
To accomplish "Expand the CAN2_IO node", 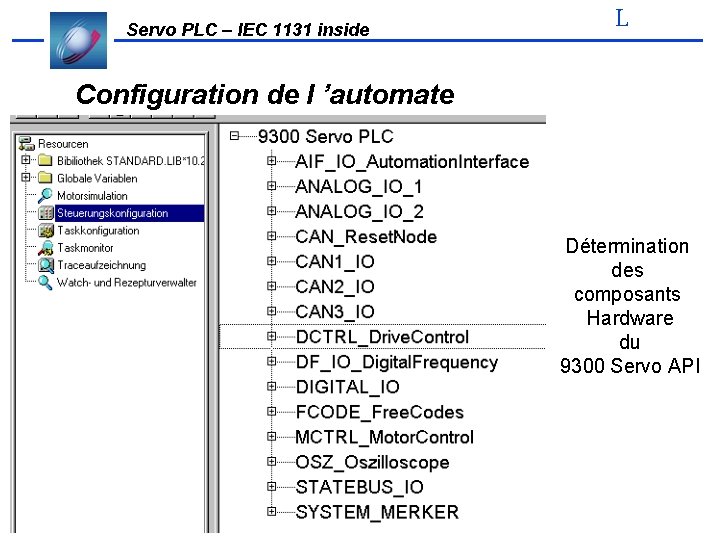I will (x=271, y=286).
